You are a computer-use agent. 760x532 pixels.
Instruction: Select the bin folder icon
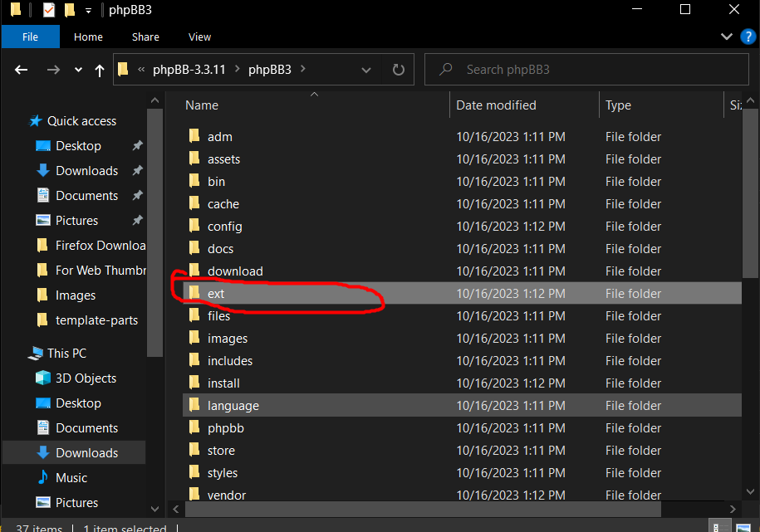tap(194, 181)
